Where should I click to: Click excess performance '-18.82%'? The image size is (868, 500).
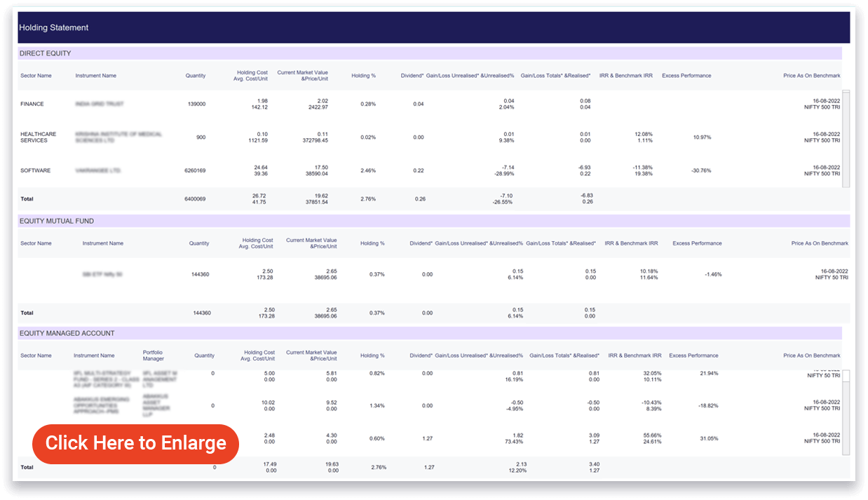(707, 405)
